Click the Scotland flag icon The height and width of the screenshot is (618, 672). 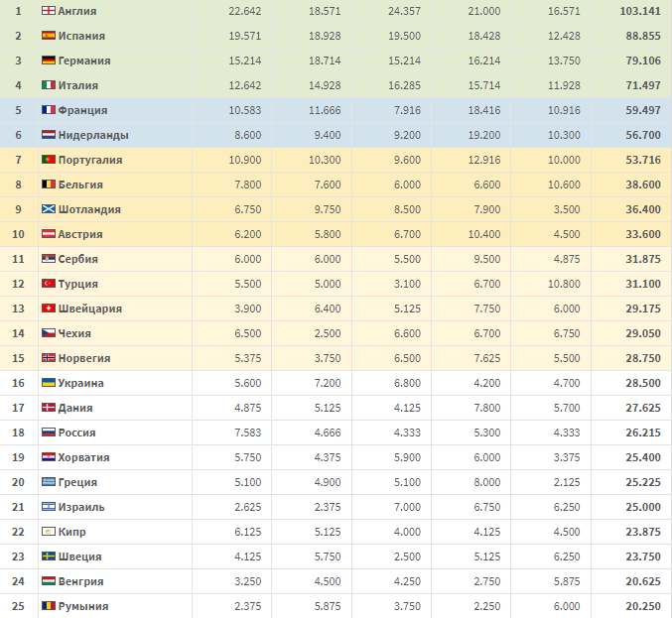pos(49,209)
